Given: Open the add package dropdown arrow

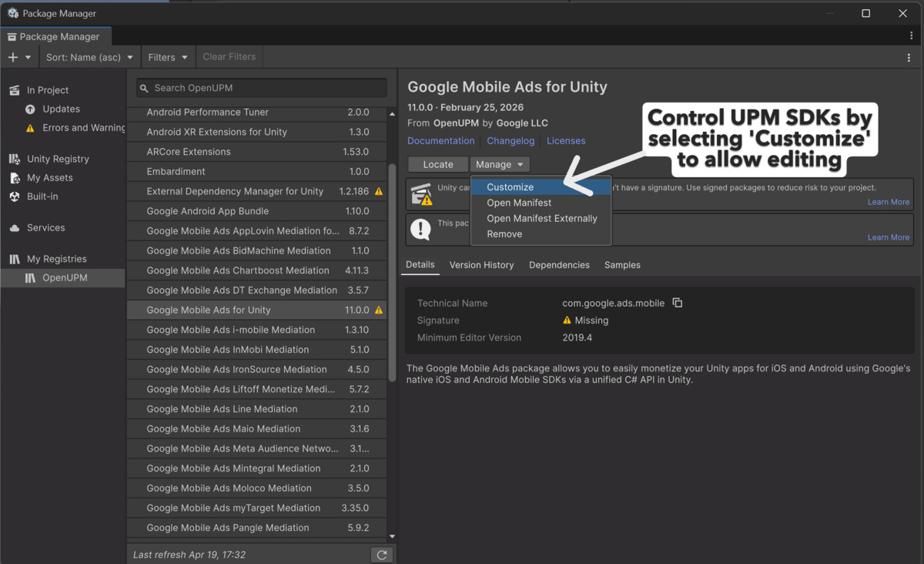Looking at the screenshot, I should click(28, 58).
